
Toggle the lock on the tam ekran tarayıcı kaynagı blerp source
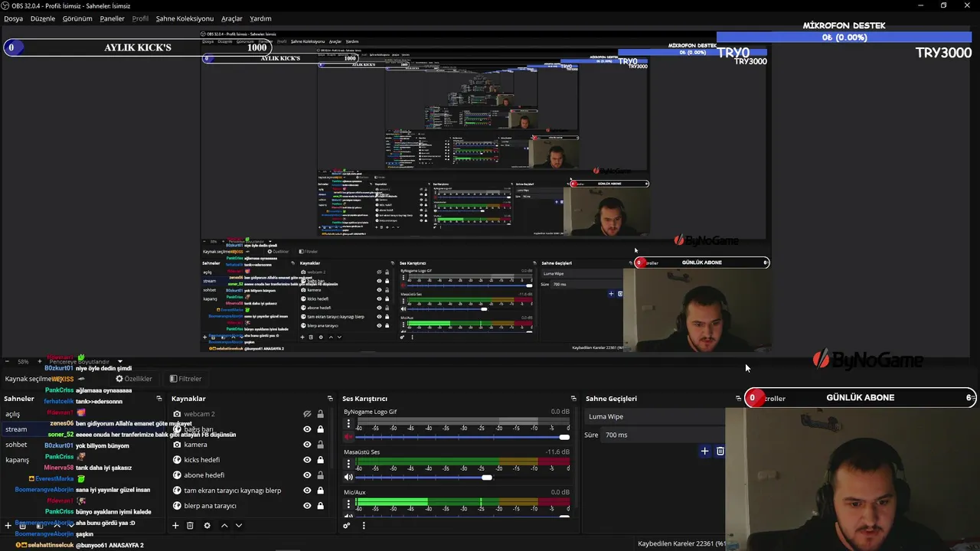tap(320, 491)
